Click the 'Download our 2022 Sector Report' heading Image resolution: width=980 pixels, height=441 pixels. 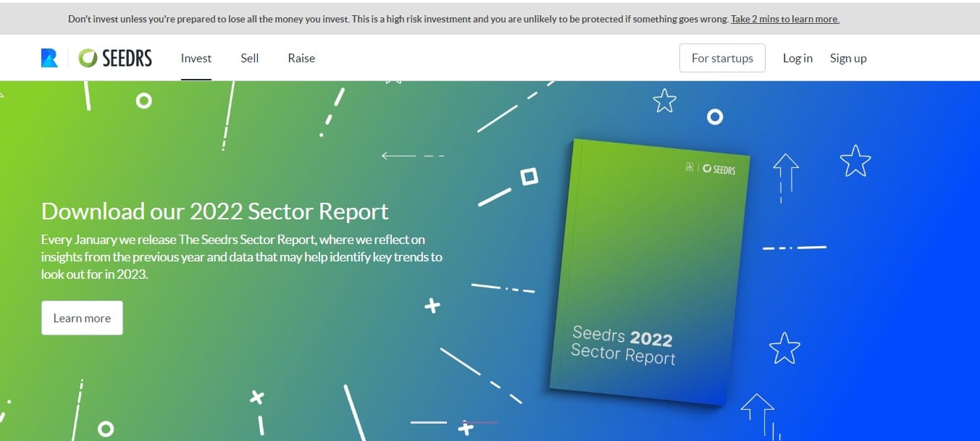(215, 211)
